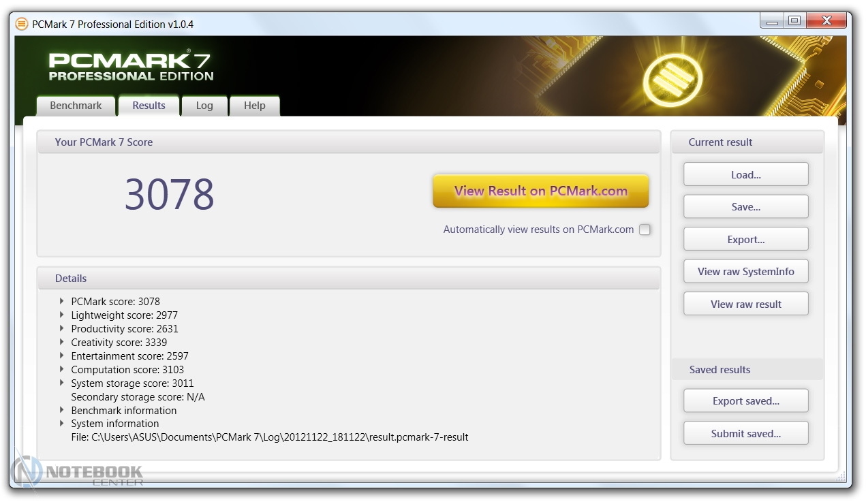Click View Result on PCMark.com button
This screenshot has height=504, width=866.
[x=540, y=191]
